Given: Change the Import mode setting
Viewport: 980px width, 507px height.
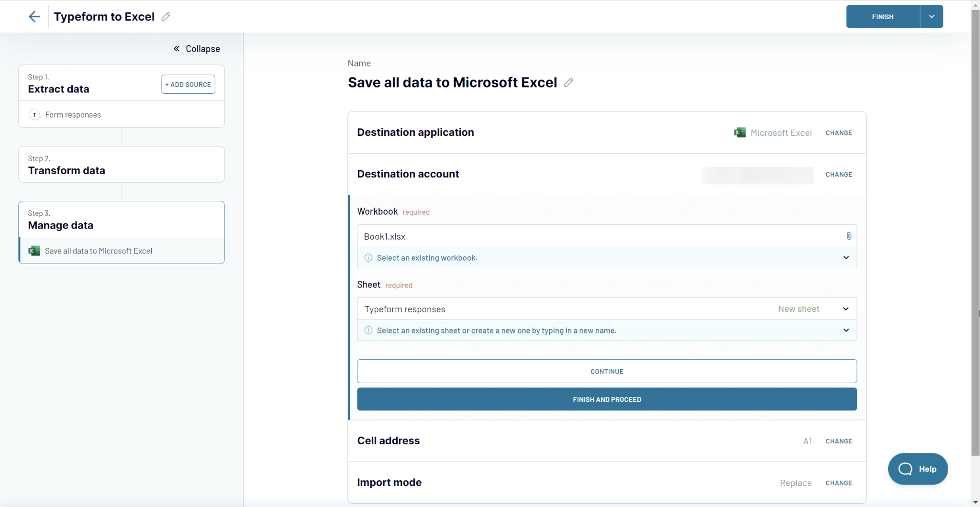Looking at the screenshot, I should click(839, 483).
